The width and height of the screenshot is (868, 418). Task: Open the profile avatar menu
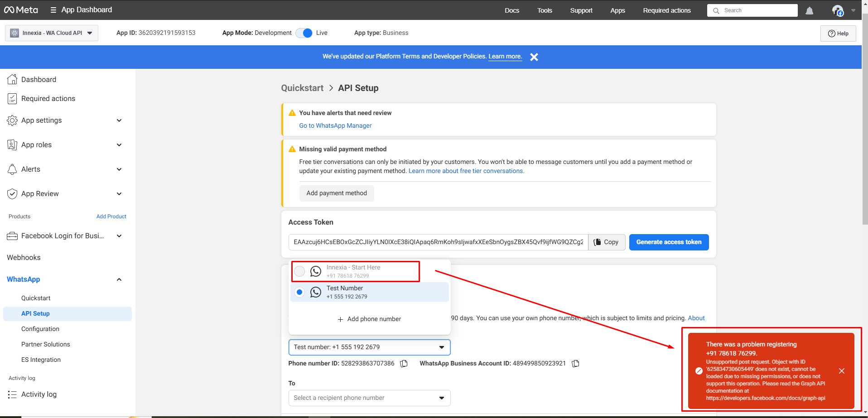(838, 10)
